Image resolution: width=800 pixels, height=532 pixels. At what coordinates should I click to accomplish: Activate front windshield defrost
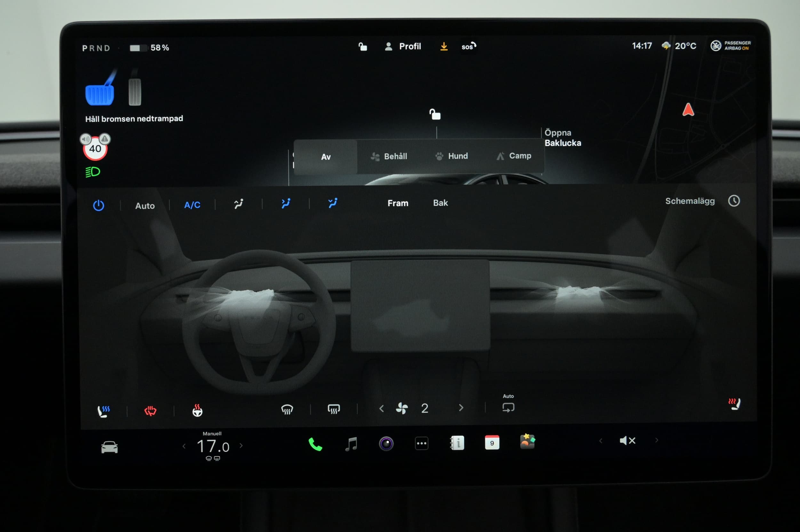287,409
